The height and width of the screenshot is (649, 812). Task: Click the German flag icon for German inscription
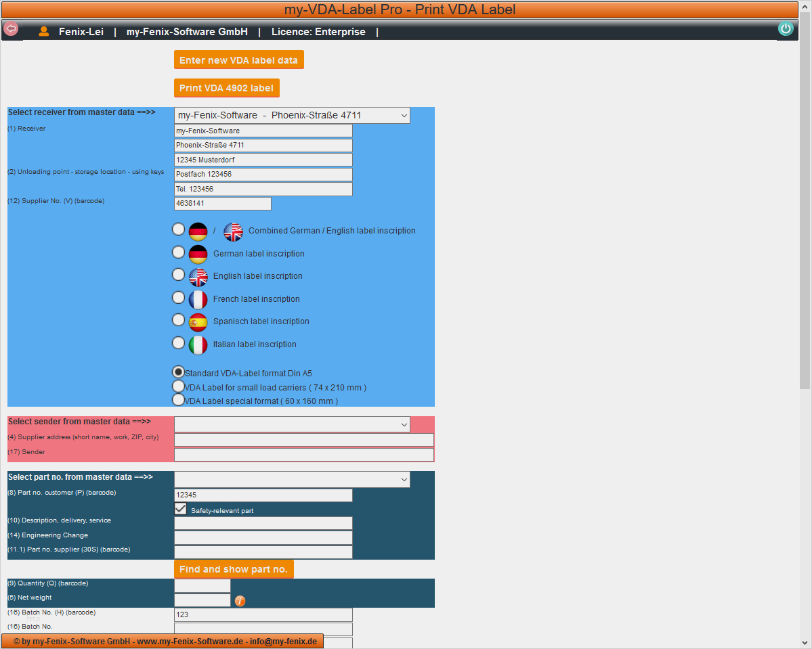coord(198,254)
